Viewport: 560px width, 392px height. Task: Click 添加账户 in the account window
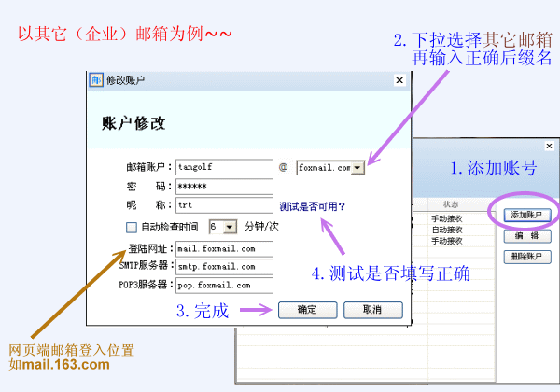click(x=527, y=215)
